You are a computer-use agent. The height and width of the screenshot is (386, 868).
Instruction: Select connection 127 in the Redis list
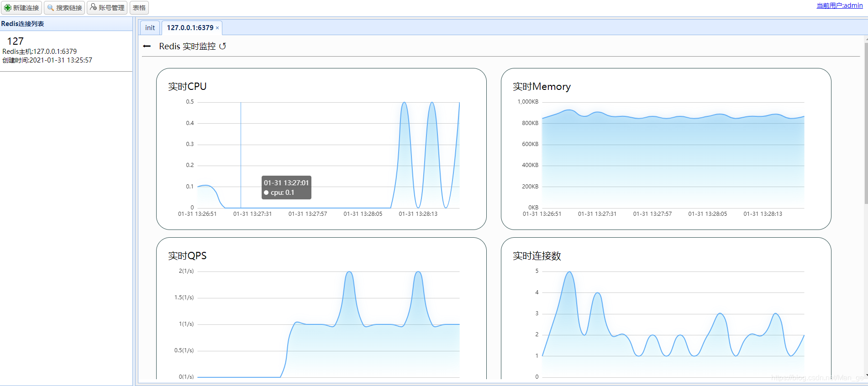[x=16, y=41]
